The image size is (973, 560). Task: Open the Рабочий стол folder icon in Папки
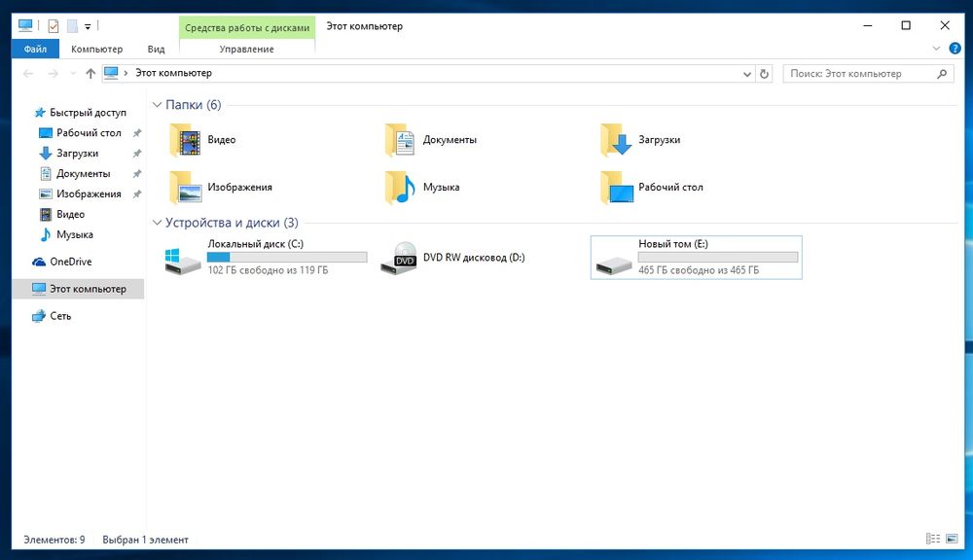point(616,188)
